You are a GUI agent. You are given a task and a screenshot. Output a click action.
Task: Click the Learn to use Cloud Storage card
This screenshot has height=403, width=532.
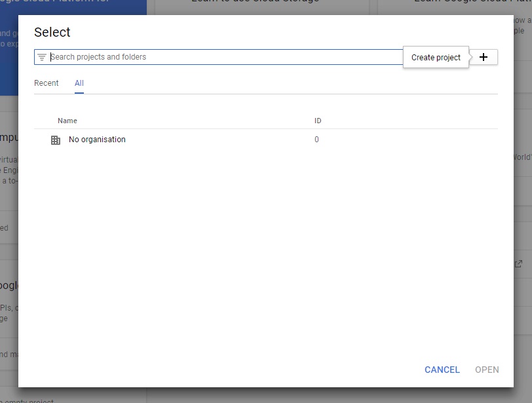256,5
